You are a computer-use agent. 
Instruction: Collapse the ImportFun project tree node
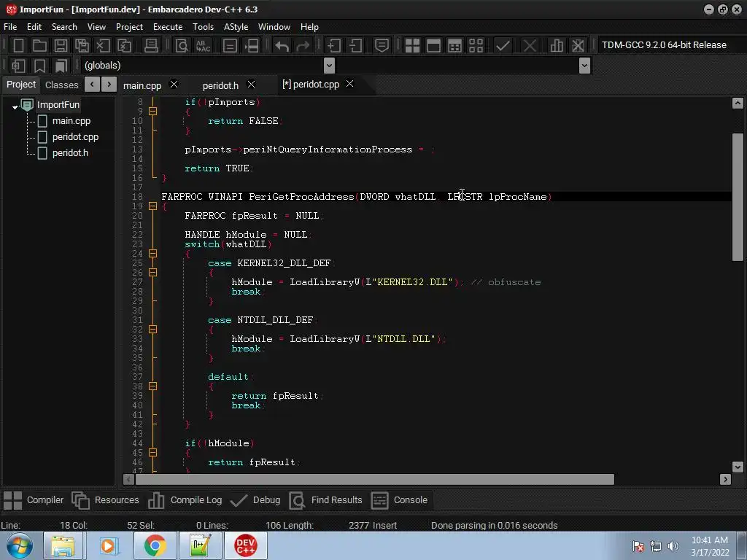[x=15, y=106]
